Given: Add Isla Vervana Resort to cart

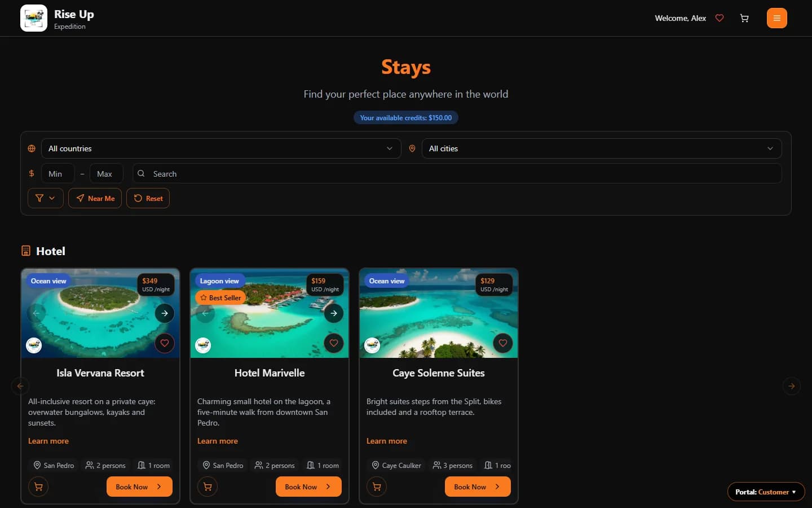Looking at the screenshot, I should point(38,487).
